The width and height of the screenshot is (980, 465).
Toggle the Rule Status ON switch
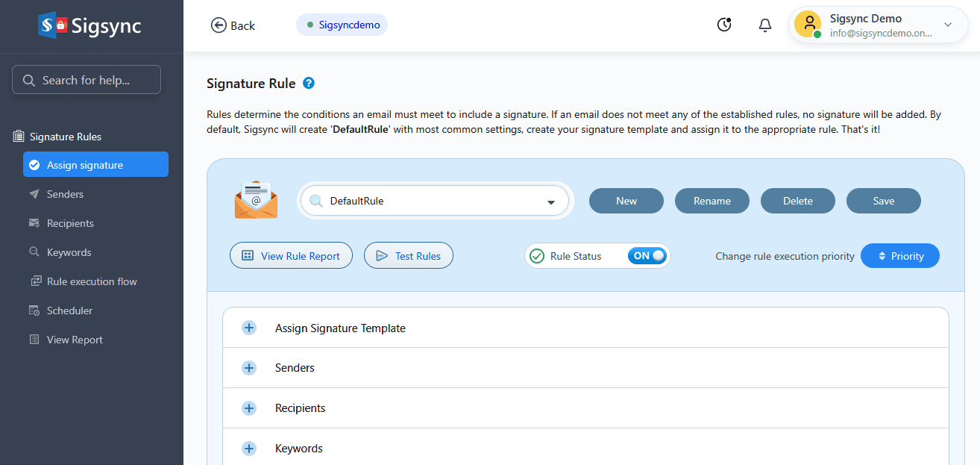(646, 256)
